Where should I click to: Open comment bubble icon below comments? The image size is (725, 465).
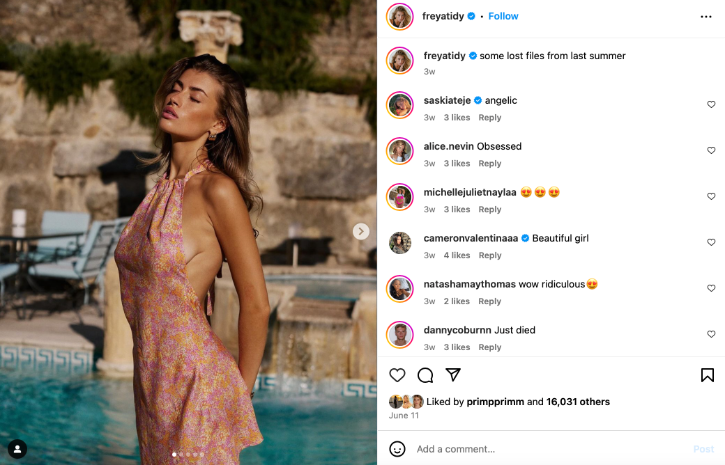(x=425, y=375)
